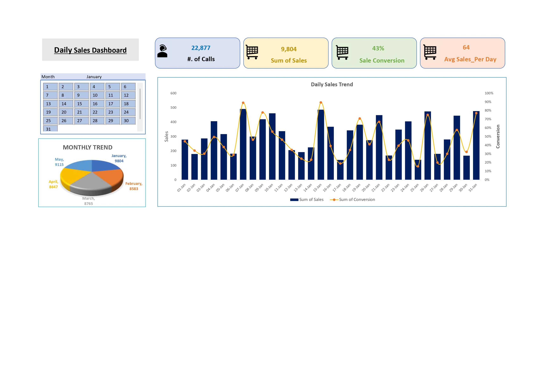Viewport: 555px width, 392px height.
Task: Click the Daily Sales Dashboard title
Action: (x=90, y=50)
